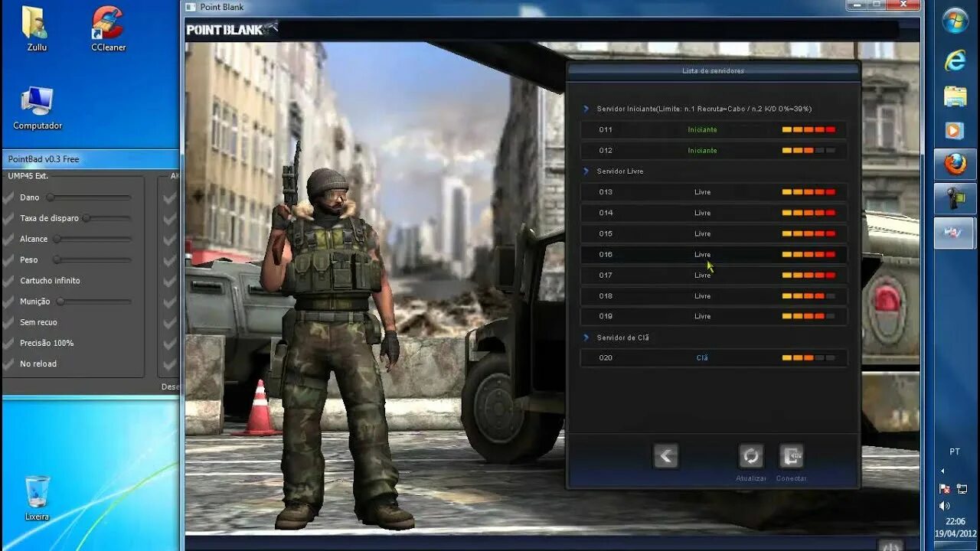Toggle Precisão 100% checkbox
980x551 pixels.
[x=9, y=343]
